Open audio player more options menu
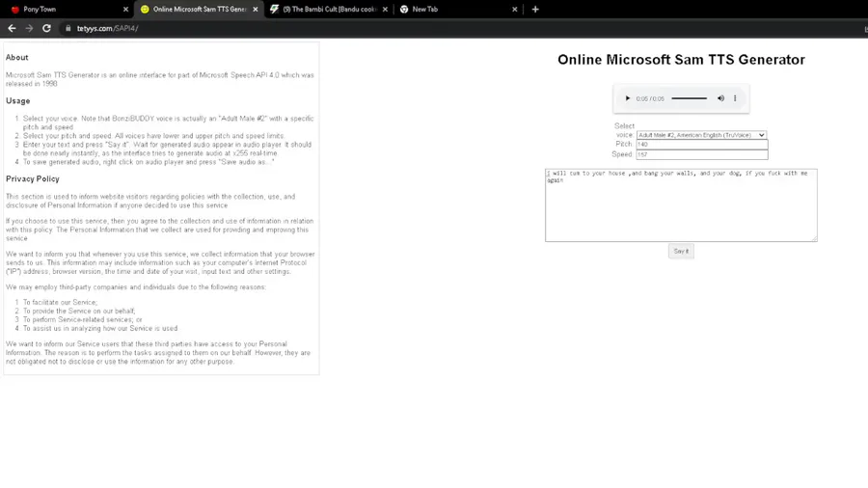This screenshot has width=868, height=488. (x=735, y=98)
